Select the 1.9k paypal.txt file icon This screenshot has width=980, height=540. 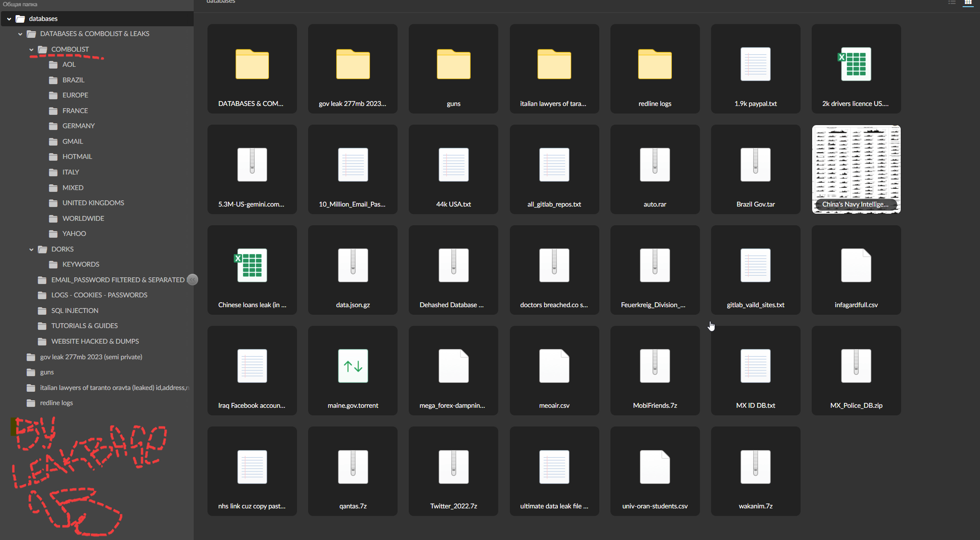coord(755,65)
